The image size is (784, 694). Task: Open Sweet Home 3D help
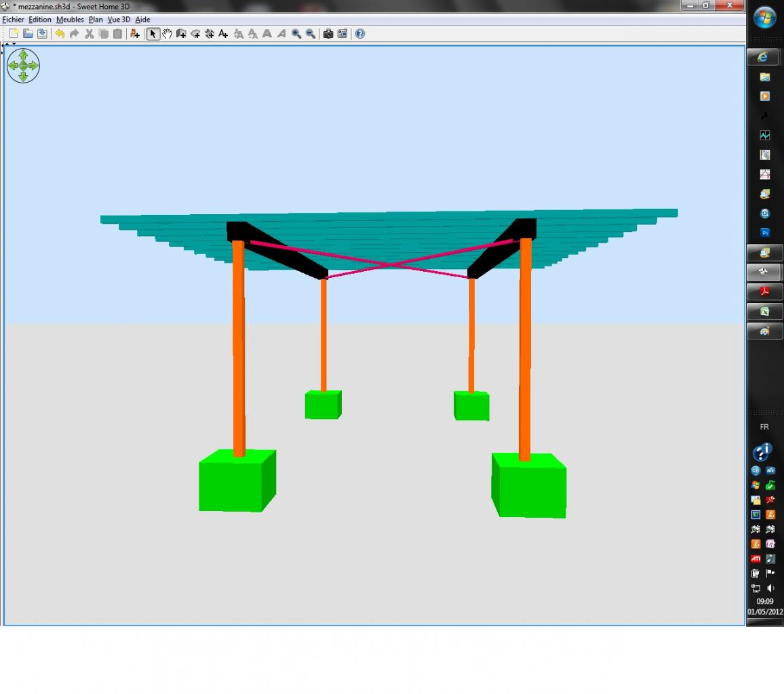click(360, 33)
